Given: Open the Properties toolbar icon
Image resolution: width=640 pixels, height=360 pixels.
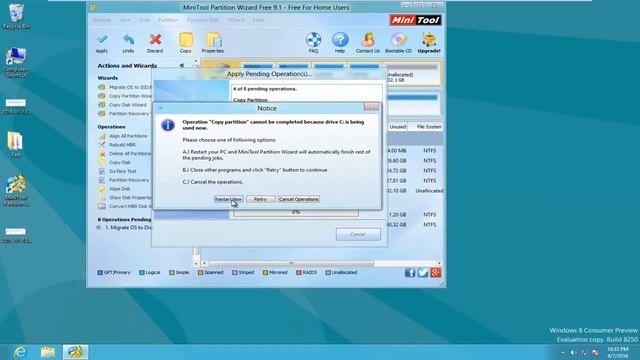Looking at the screenshot, I should (x=213, y=40).
